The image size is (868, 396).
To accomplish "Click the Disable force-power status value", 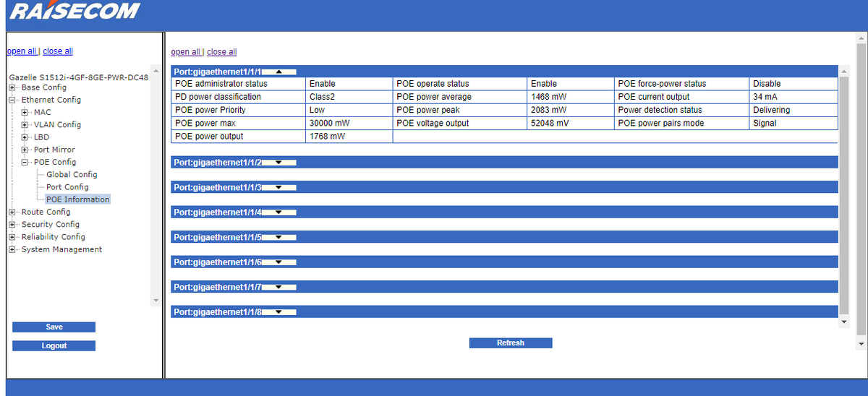I will tap(767, 84).
